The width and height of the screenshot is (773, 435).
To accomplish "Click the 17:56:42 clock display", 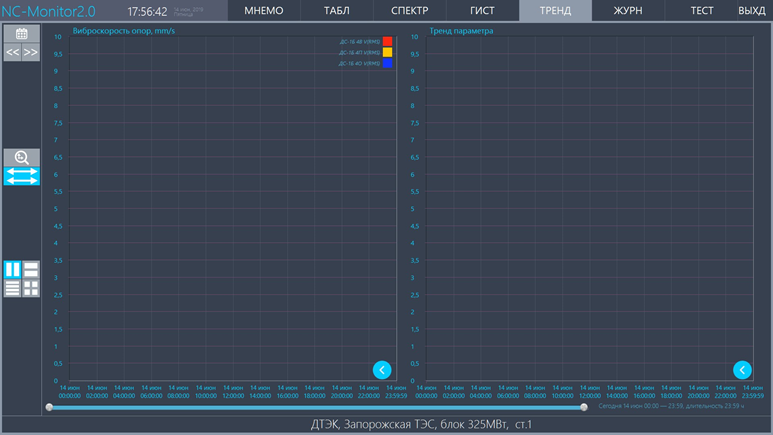I will [x=147, y=11].
